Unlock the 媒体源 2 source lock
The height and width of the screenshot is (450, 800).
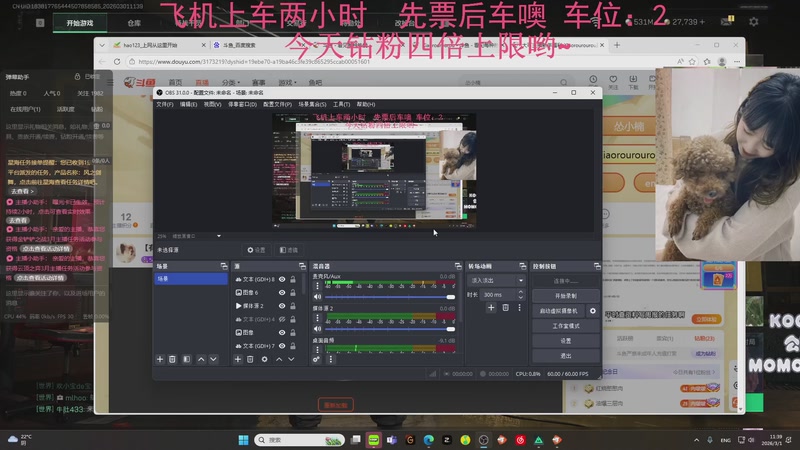pos(293,306)
